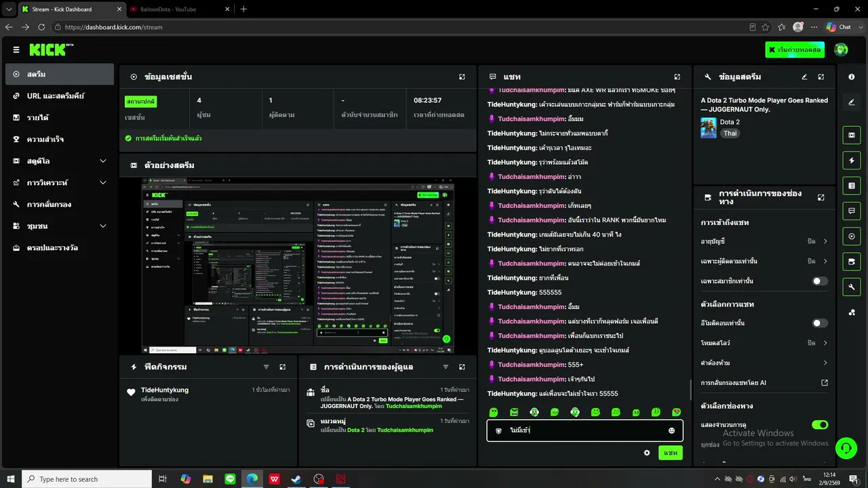Click the browser address bar URL
This screenshot has height=488, width=868.
point(114,27)
